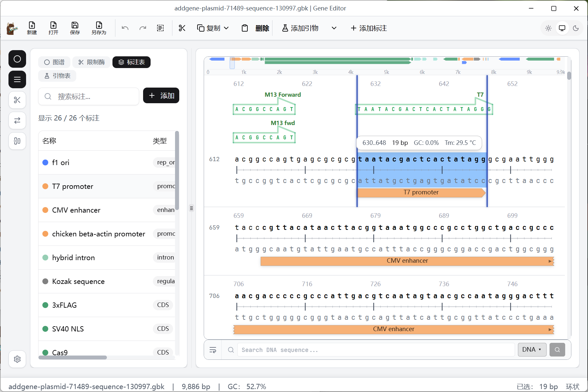Switch to the 引物表 primers tab
This screenshot has height=392, width=588.
coord(57,76)
